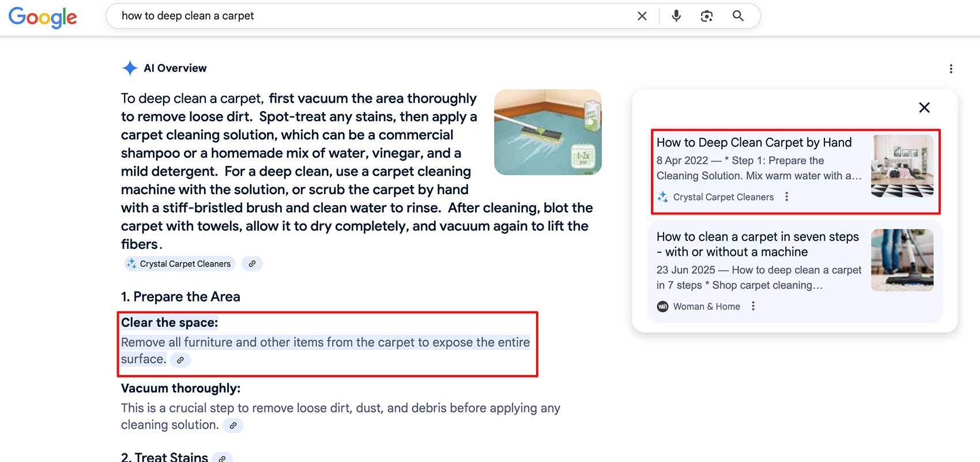Click the carpet cleaning illustration thumbnail
Viewport: 980px width, 462px height.
coord(548,132)
